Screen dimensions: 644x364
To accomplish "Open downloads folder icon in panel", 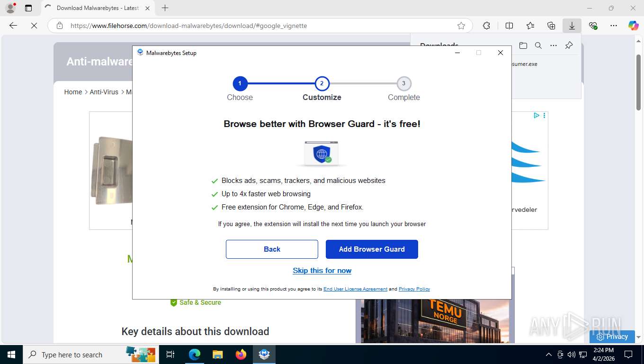I will (x=523, y=45).
